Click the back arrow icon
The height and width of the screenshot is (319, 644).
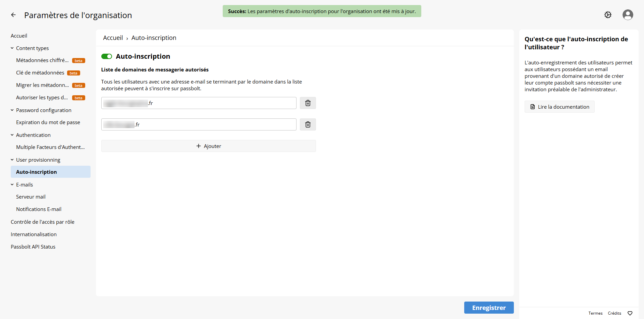(x=13, y=15)
